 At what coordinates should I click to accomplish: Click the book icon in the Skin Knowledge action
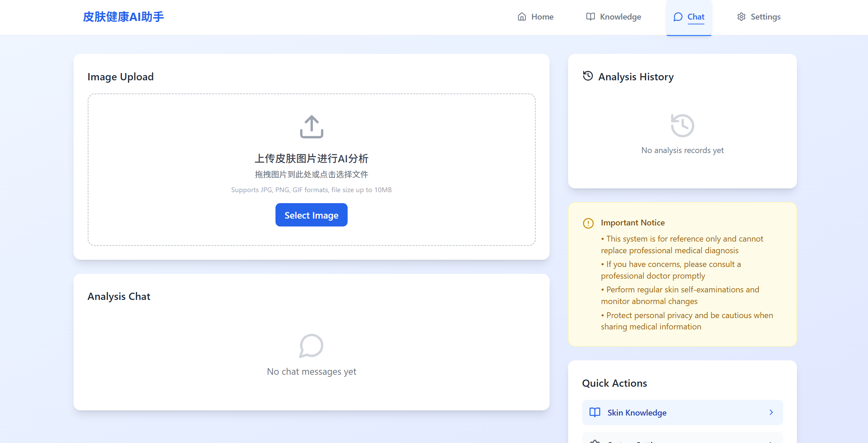click(595, 412)
